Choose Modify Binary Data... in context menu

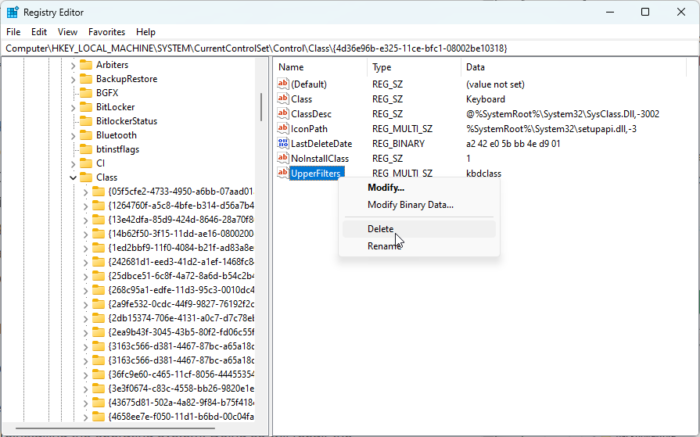pyautogui.click(x=419, y=205)
